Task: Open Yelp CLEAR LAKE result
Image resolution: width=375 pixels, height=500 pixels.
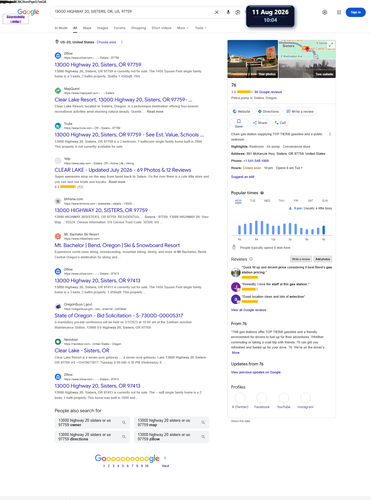Action: point(123,170)
